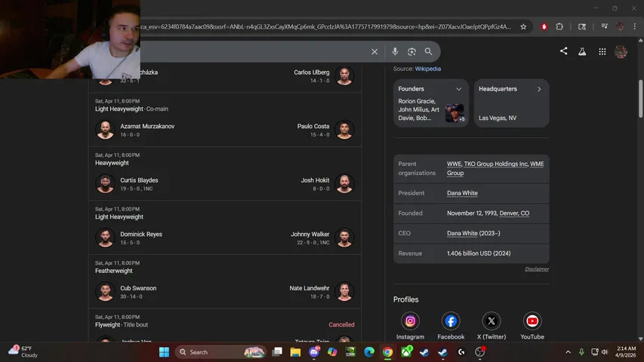Click in the Chrome address bar URL
This screenshot has width=644, height=362.
[325, 26]
